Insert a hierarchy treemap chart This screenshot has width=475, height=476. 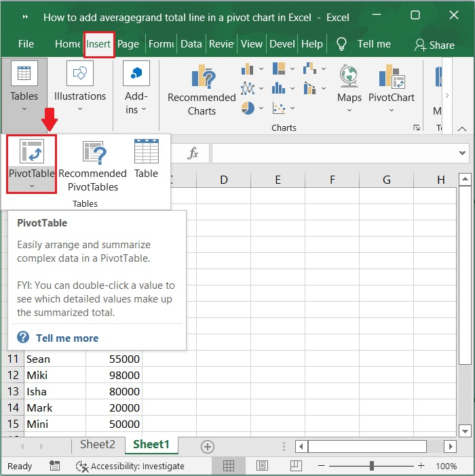tap(284, 68)
